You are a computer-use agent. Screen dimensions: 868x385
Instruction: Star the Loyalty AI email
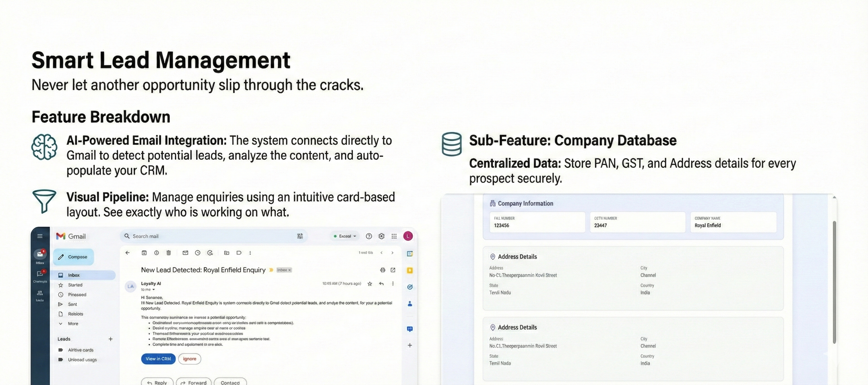click(x=370, y=284)
